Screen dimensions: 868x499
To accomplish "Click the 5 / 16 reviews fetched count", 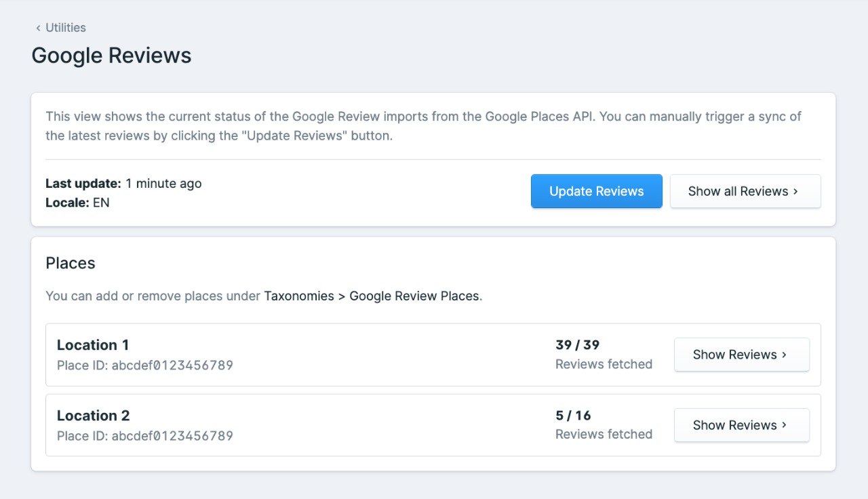I will click(573, 416).
